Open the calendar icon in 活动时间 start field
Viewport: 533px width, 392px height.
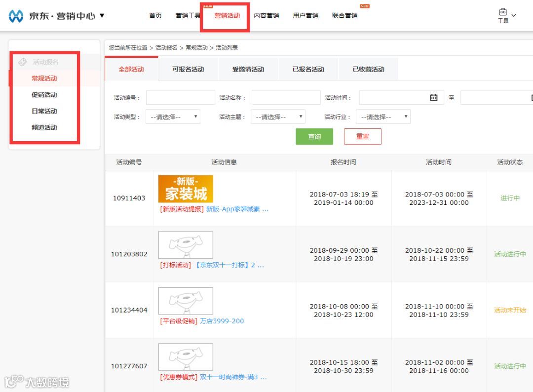click(433, 98)
